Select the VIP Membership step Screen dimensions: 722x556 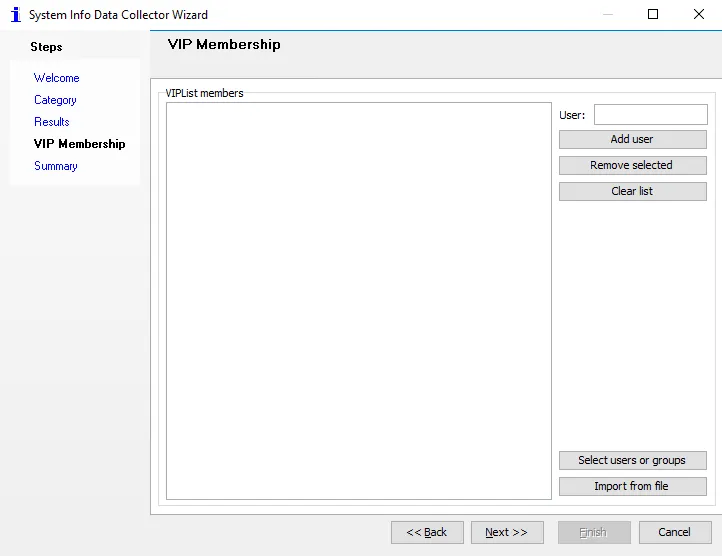tap(80, 144)
